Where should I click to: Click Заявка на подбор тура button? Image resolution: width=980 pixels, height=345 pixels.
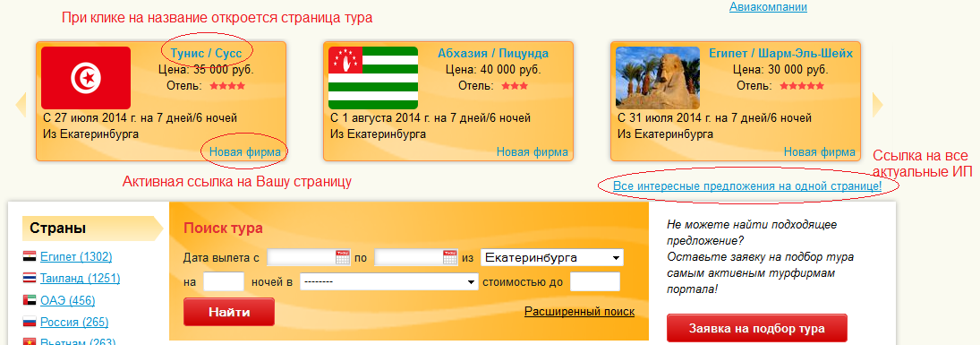(x=757, y=328)
